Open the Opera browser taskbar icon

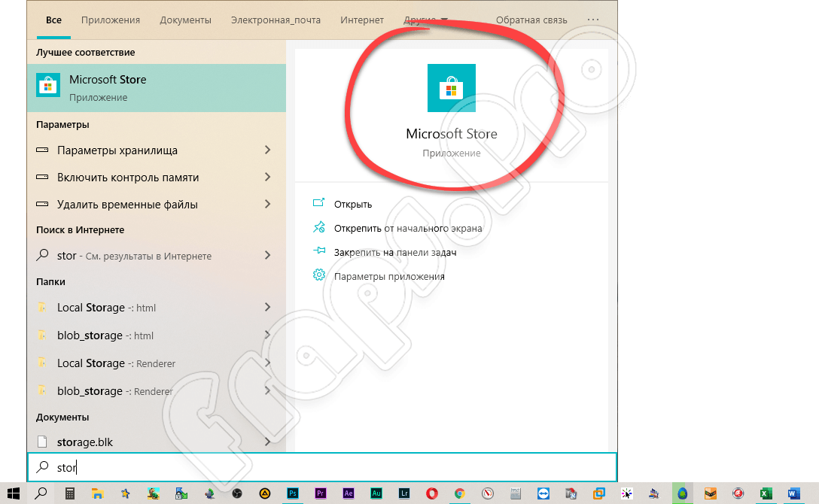click(432, 493)
